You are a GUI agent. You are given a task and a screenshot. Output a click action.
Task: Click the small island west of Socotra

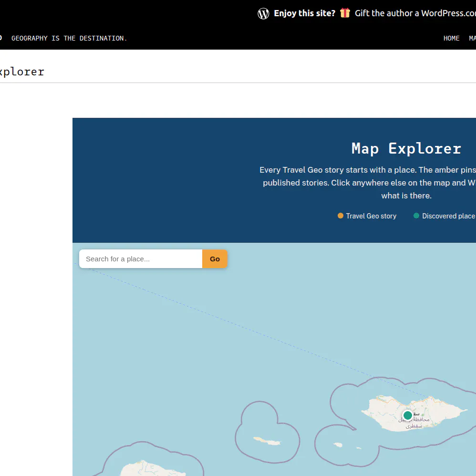[x=267, y=441]
